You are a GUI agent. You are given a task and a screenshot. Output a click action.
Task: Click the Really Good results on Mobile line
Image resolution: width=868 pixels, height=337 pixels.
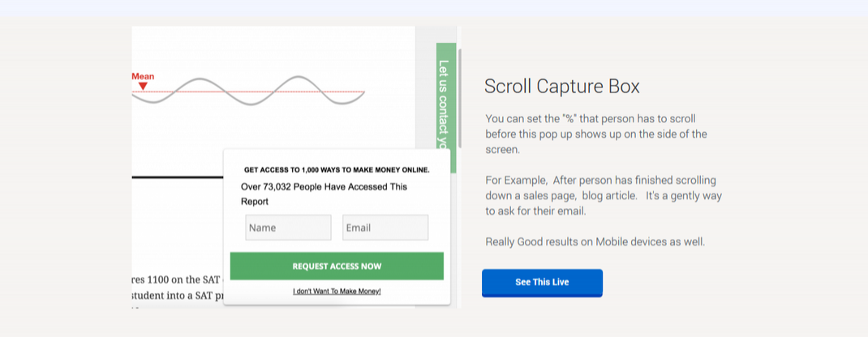tap(595, 242)
